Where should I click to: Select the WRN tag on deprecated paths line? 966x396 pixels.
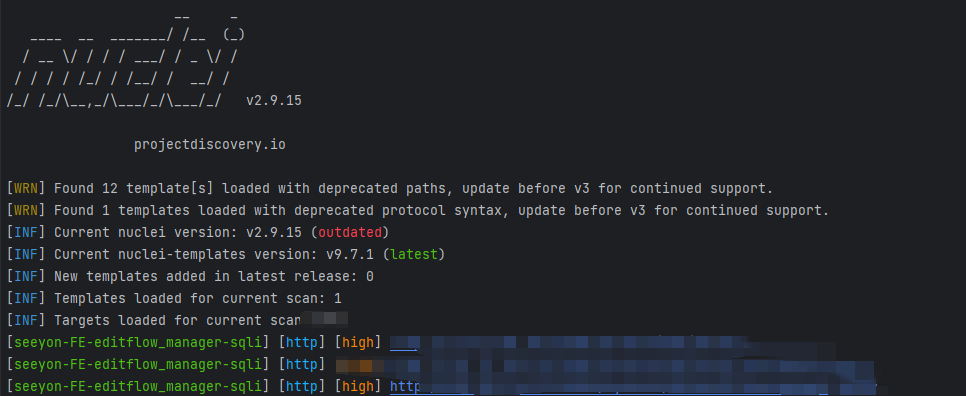click(26, 188)
